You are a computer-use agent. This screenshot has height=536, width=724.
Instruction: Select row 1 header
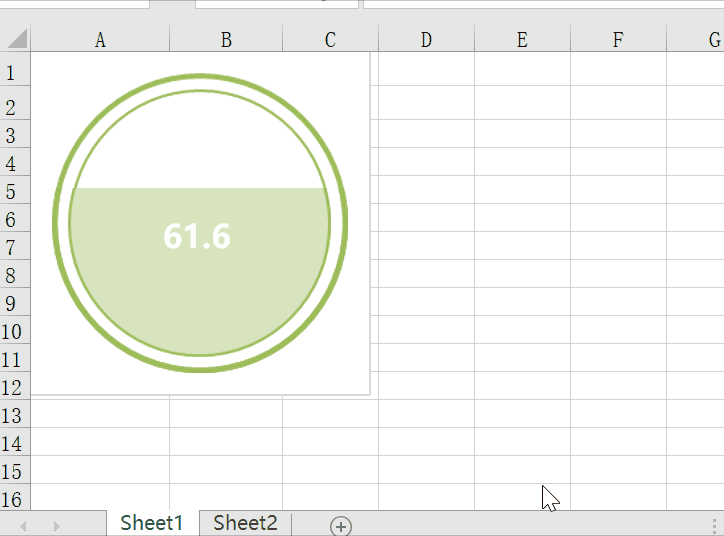point(15,69)
